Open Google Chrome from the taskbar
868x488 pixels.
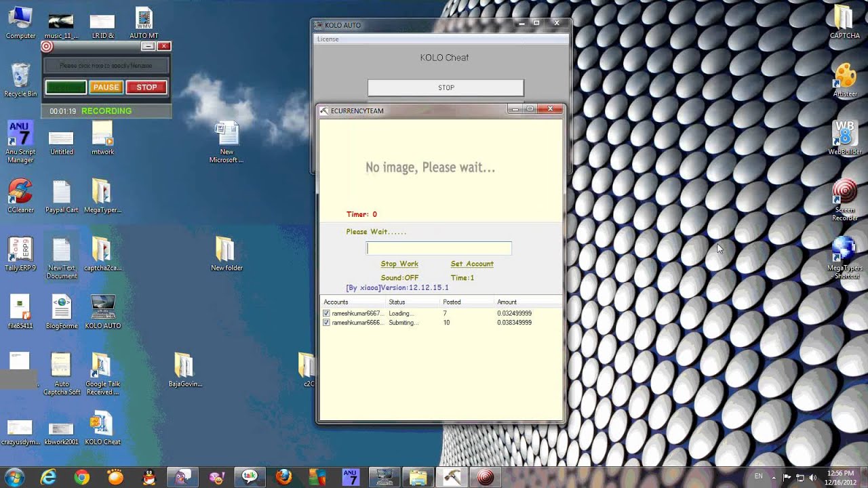pyautogui.click(x=82, y=477)
